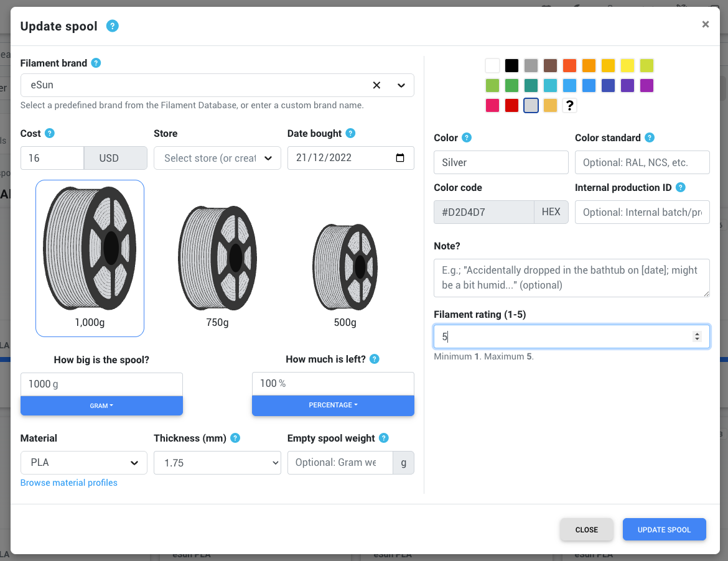This screenshot has height=561, width=728.
Task: Click the Note text area
Action: coord(572,278)
